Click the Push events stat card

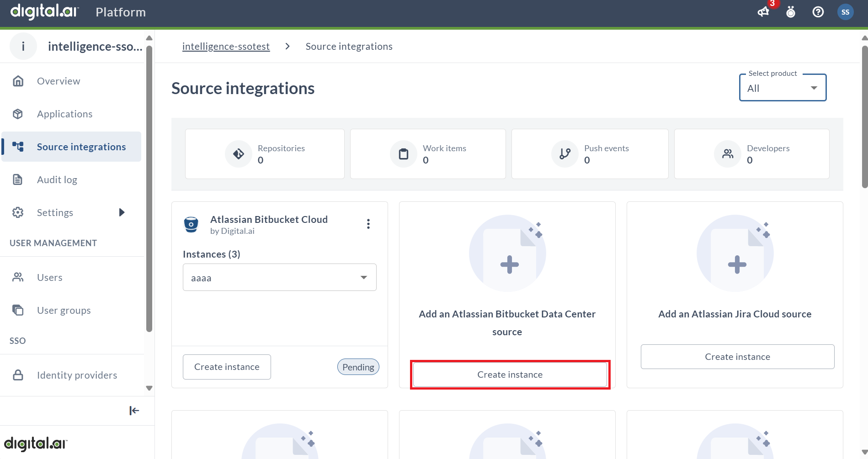coord(590,154)
